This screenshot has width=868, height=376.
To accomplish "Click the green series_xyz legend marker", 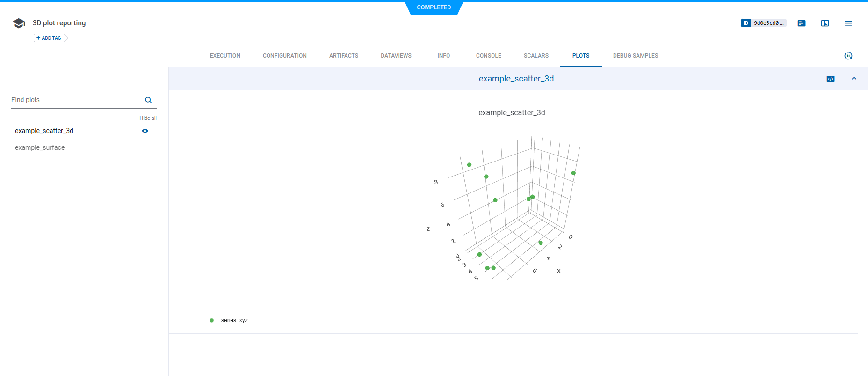I will point(211,320).
